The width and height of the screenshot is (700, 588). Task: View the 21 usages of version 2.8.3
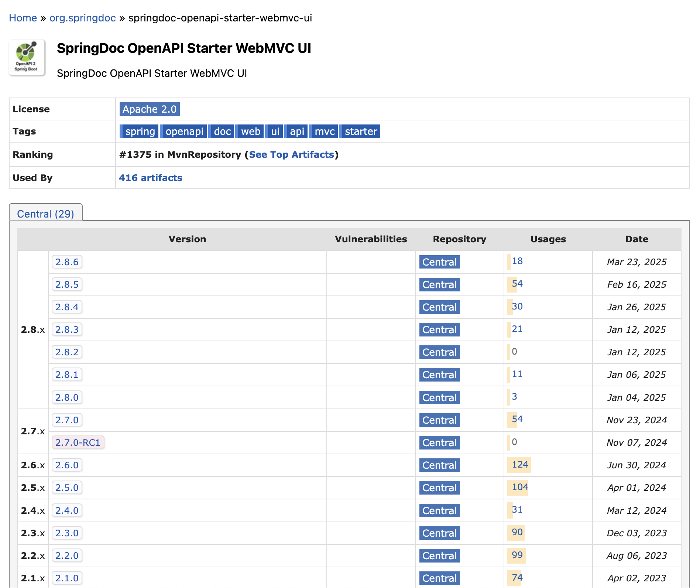point(517,329)
